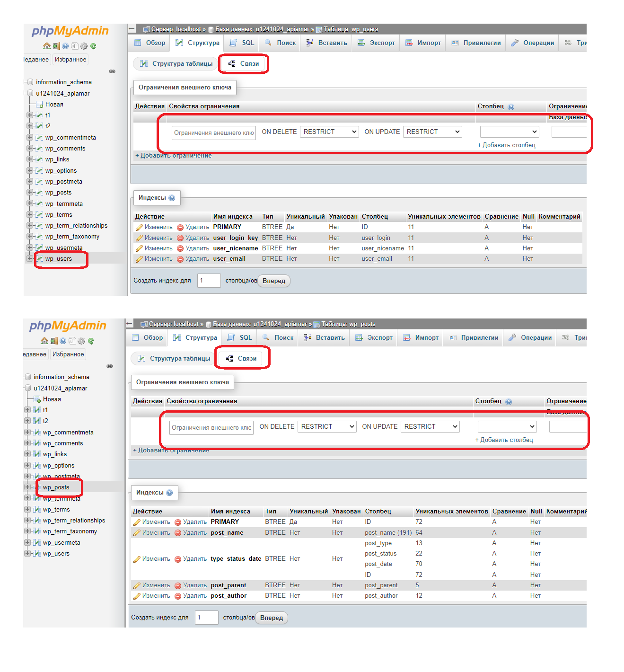
Task: Select Структура таблицы sub-tab in wp_posts view
Action: (x=174, y=359)
